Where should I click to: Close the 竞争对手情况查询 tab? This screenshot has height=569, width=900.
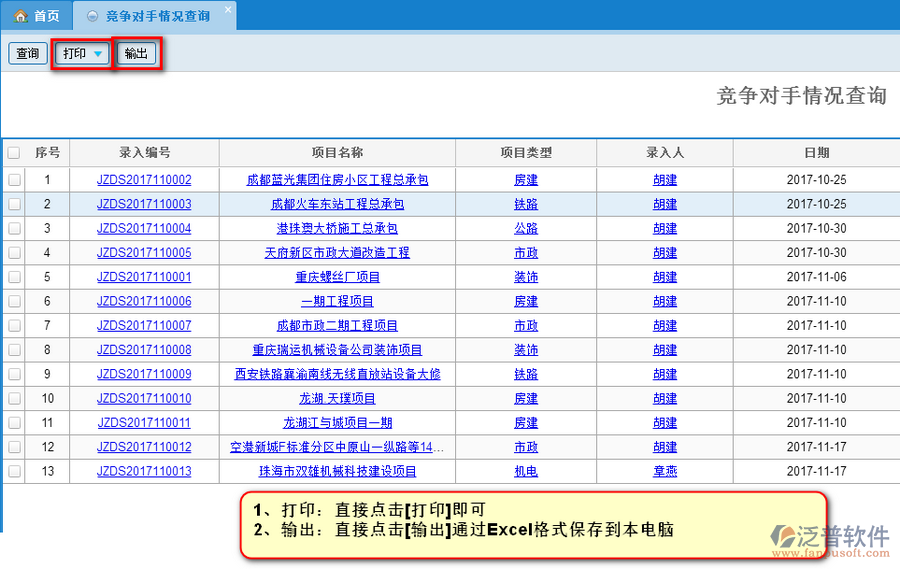pos(227,10)
